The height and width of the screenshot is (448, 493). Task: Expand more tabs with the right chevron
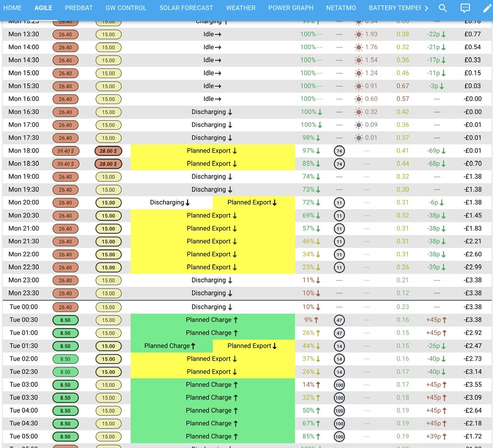[426, 8]
